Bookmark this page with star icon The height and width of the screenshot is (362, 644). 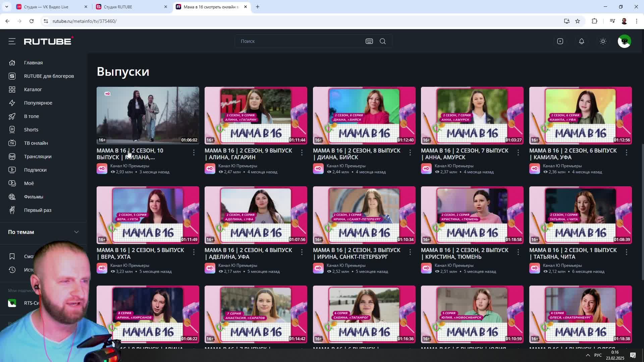(578, 21)
